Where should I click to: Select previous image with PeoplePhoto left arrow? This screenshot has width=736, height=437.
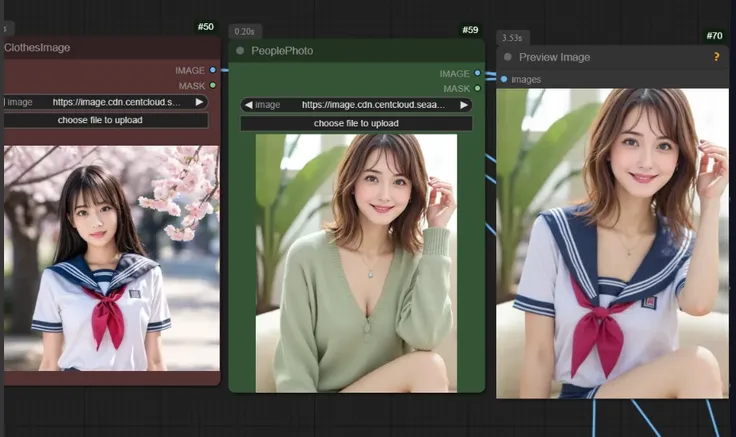coord(248,105)
